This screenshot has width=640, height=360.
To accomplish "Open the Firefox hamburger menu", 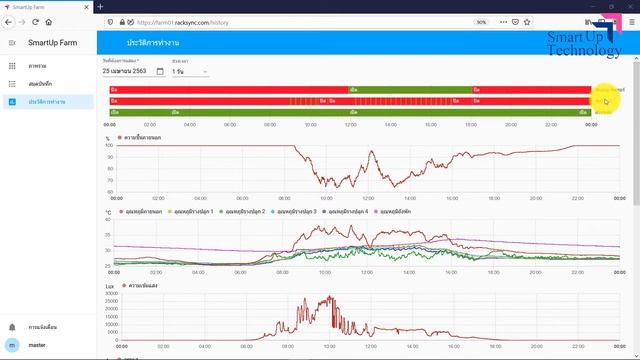I will [x=631, y=22].
